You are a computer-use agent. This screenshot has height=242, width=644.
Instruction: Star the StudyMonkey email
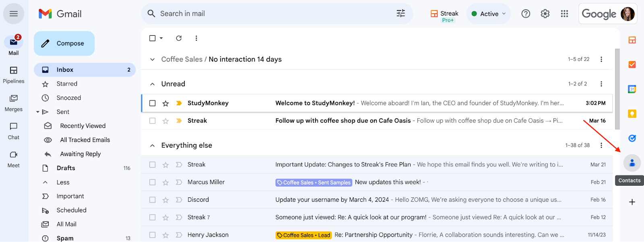(x=165, y=103)
